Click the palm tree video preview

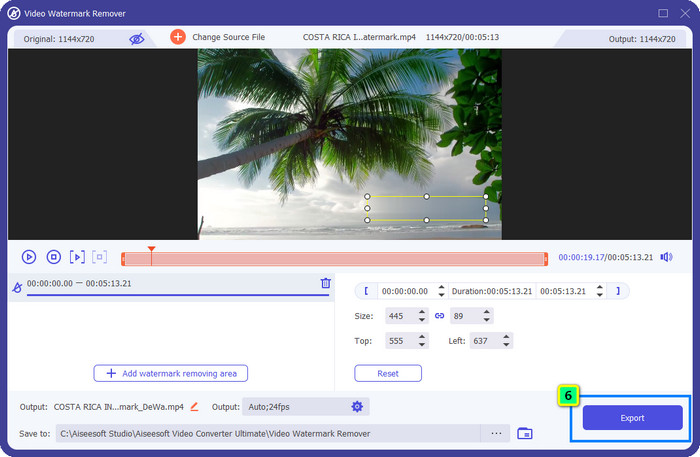click(x=350, y=144)
